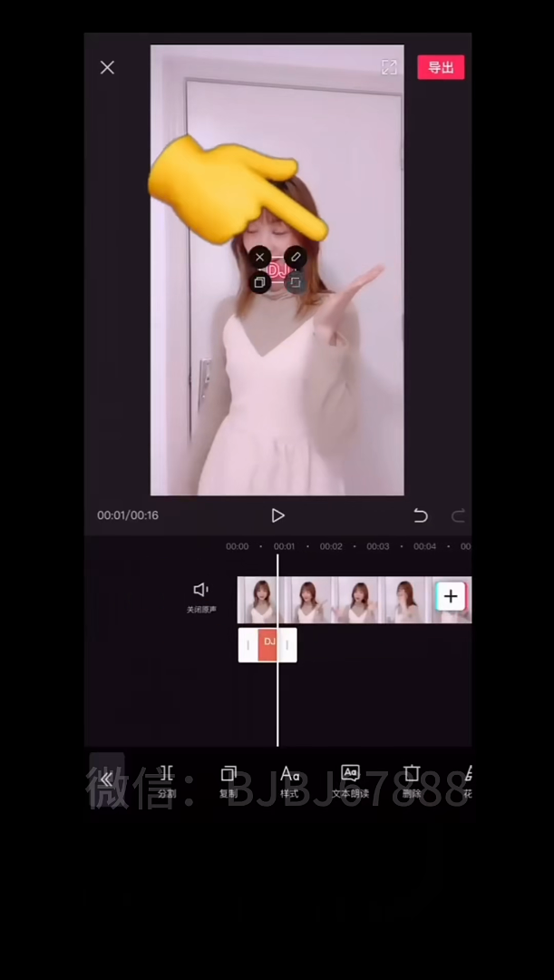
Task: Choose the 复制 copy tool
Action: (x=228, y=782)
